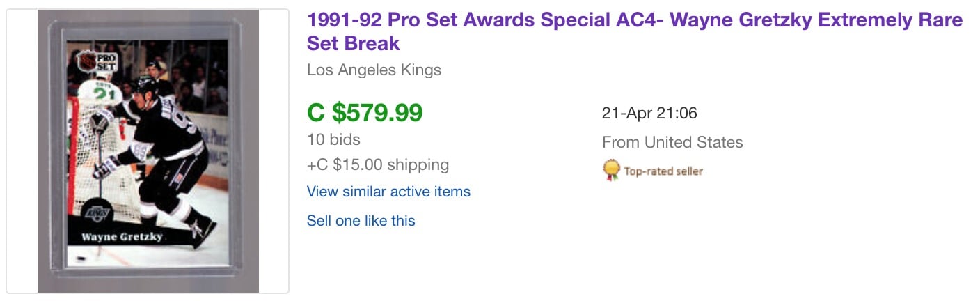Screen dimensions: 980x301
Task: Click Sell one like this link
Action: pyautogui.click(x=361, y=220)
